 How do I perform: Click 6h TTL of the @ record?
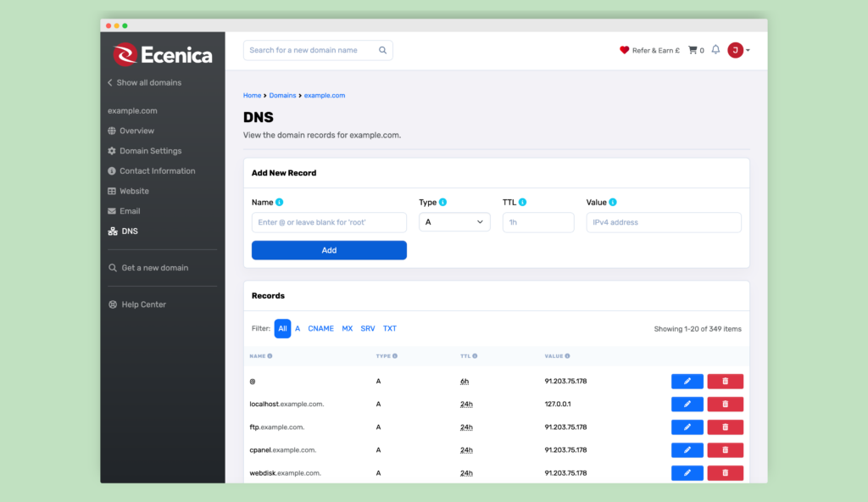pyautogui.click(x=465, y=382)
